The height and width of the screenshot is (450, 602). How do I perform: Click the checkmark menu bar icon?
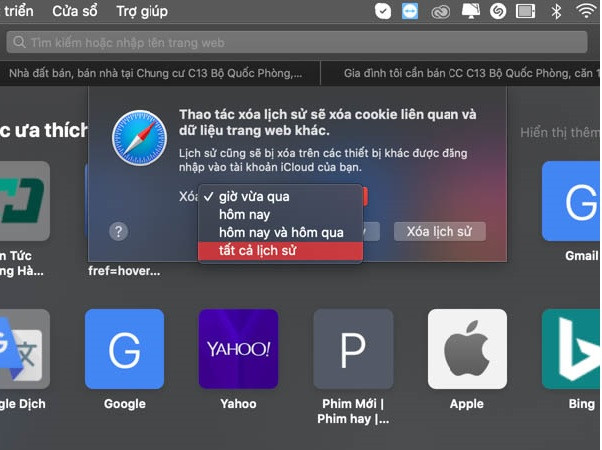(x=383, y=11)
